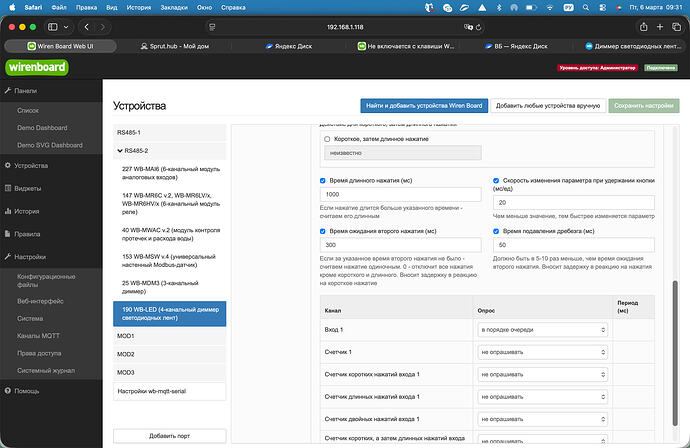Image resolution: width=690 pixels, height=448 pixels.
Task: Reload the page with refresh icon
Action: (x=479, y=27)
